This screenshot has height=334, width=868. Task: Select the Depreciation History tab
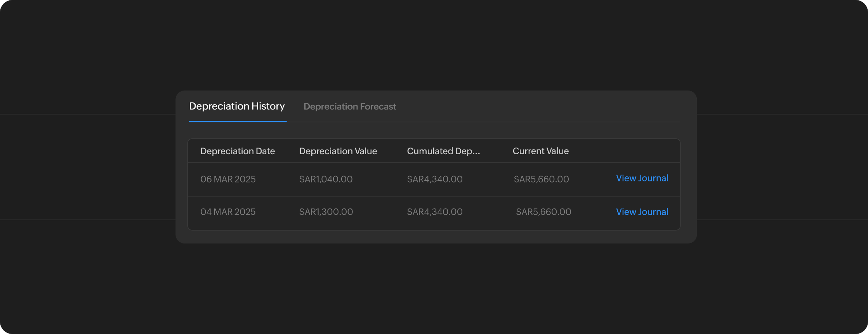pyautogui.click(x=237, y=106)
